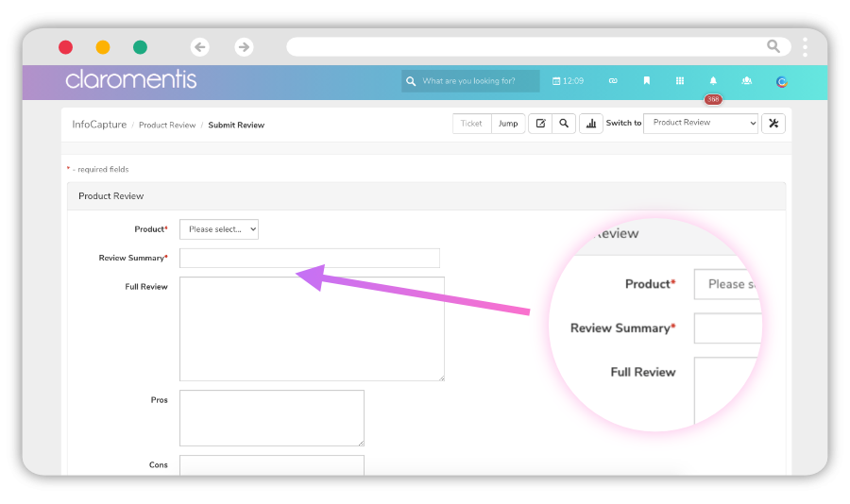
Task: Click the user profile avatar icon
Action: [782, 81]
